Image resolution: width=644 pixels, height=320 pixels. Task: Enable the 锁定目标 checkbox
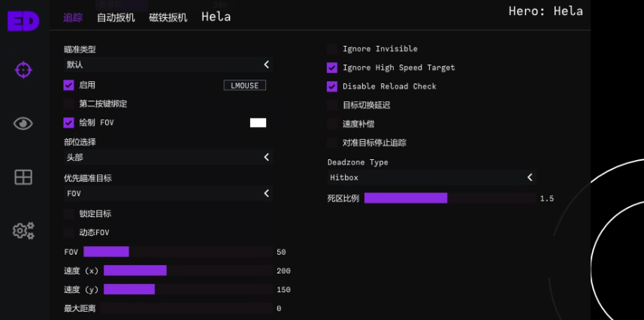click(x=68, y=213)
